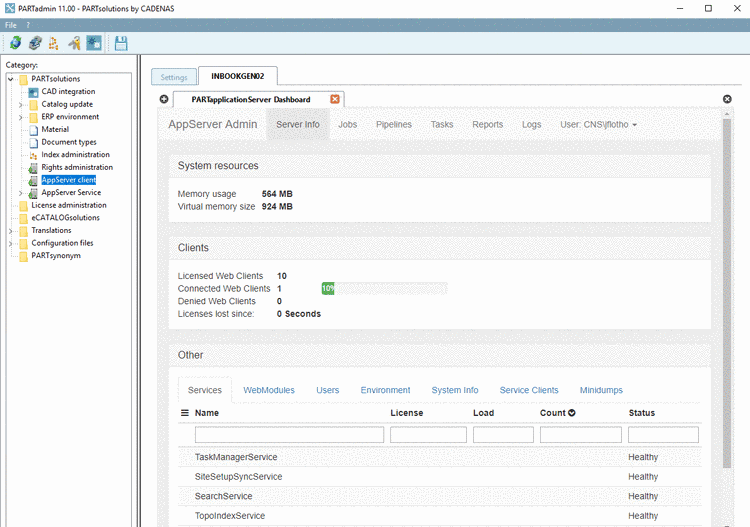Select the PARTapplicationServer Dashboard tab
Image resolution: width=750 pixels, height=527 pixels.
coord(251,99)
